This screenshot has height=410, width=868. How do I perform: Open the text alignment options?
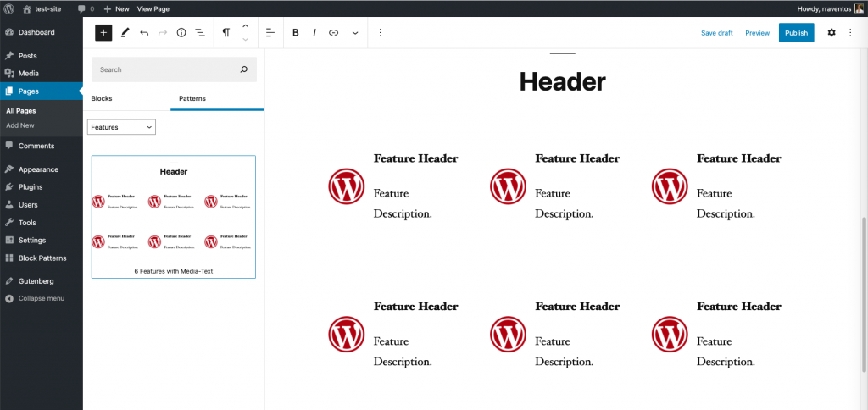[x=270, y=33]
